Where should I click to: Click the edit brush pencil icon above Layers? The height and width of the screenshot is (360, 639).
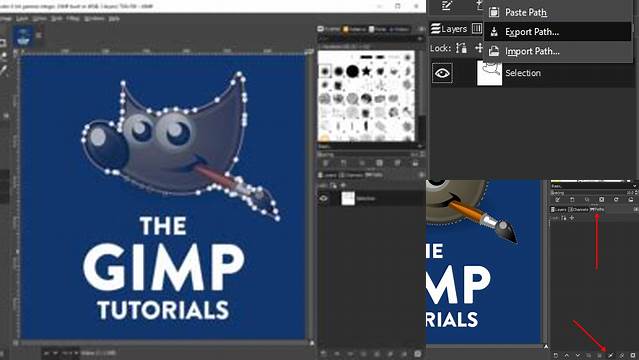[447, 5]
